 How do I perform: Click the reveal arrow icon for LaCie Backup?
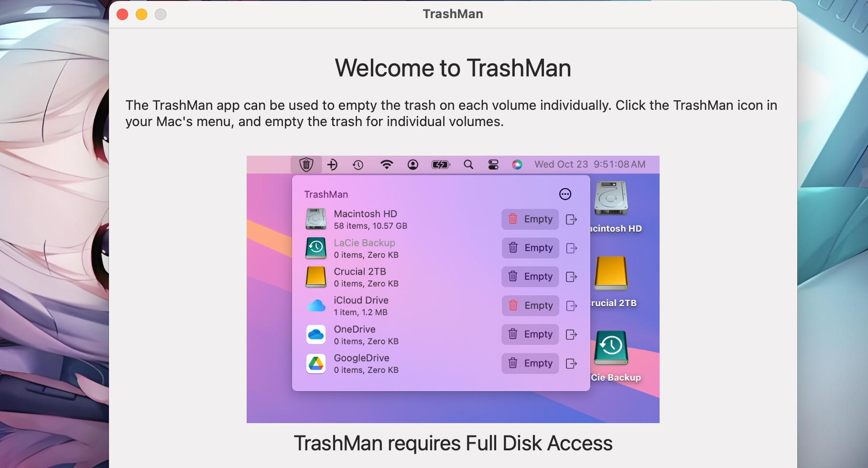click(572, 248)
